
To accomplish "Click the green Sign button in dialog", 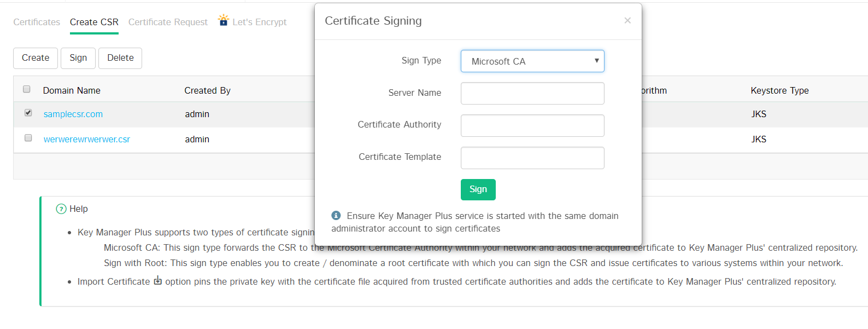I will coord(478,189).
